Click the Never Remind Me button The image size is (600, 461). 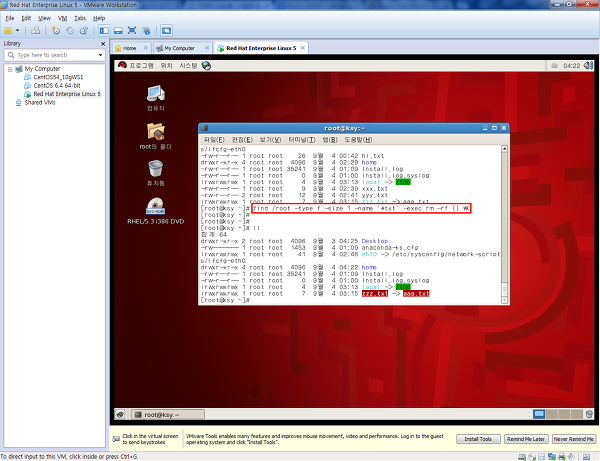point(574,439)
